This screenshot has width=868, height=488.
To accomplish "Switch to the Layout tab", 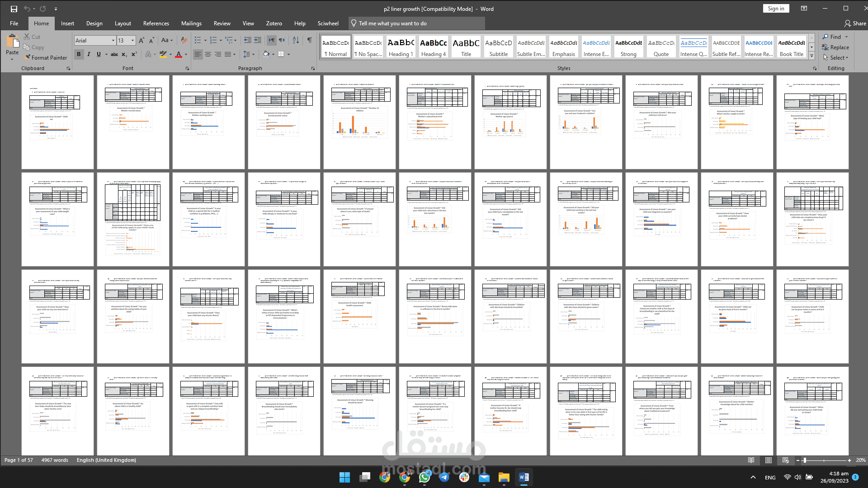I will pyautogui.click(x=123, y=23).
